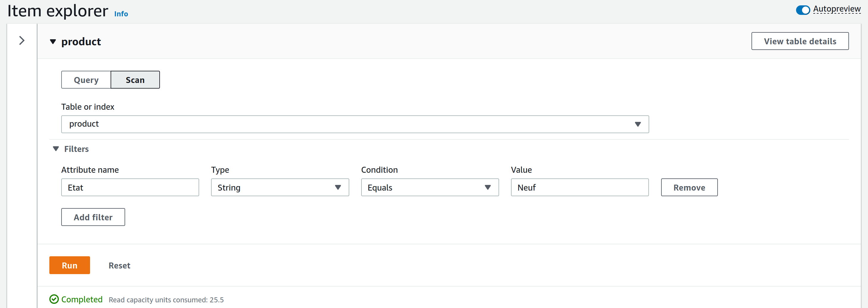Viewport: 868px width, 308px height.
Task: Switch to the Query tab
Action: pos(86,80)
